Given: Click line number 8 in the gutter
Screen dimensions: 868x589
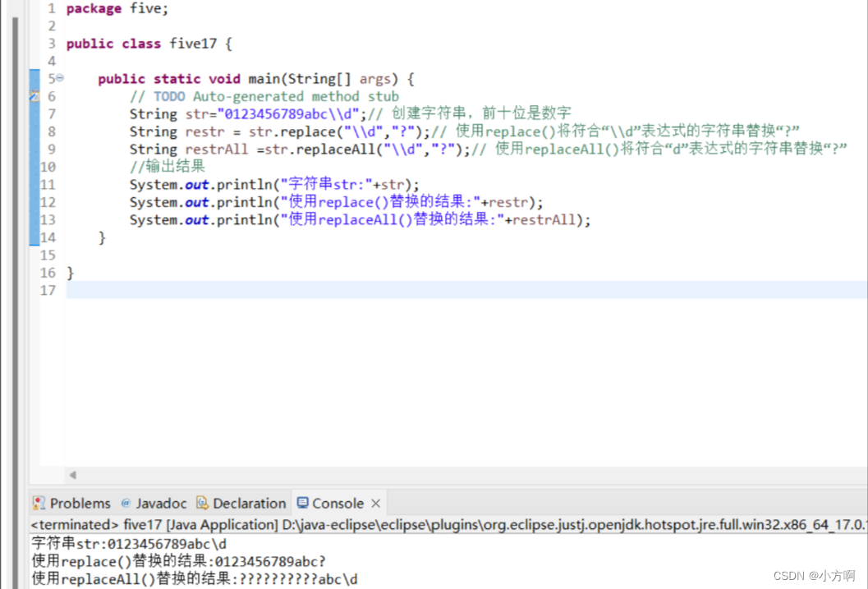Looking at the screenshot, I should pyautogui.click(x=52, y=131).
